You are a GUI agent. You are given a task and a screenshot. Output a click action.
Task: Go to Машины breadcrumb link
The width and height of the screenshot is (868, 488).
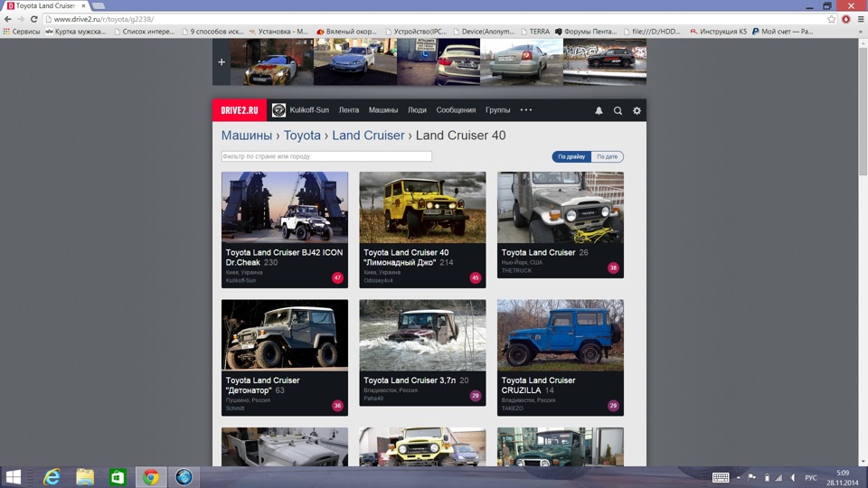coord(246,136)
